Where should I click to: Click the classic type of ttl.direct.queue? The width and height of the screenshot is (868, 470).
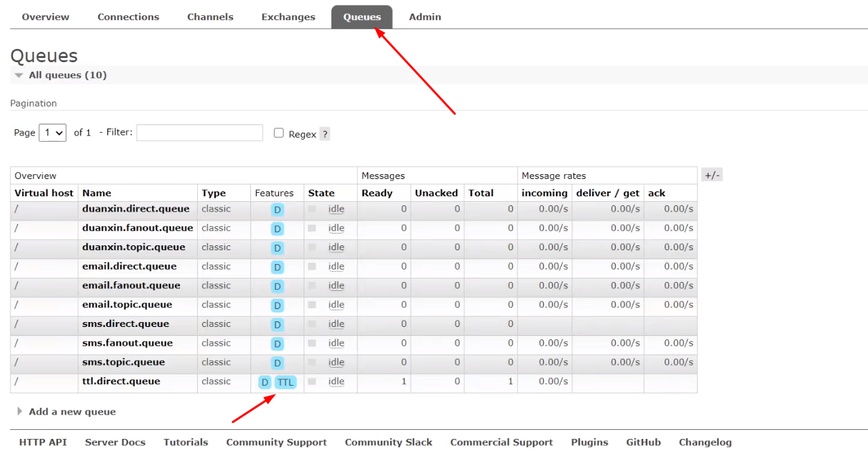point(216,382)
